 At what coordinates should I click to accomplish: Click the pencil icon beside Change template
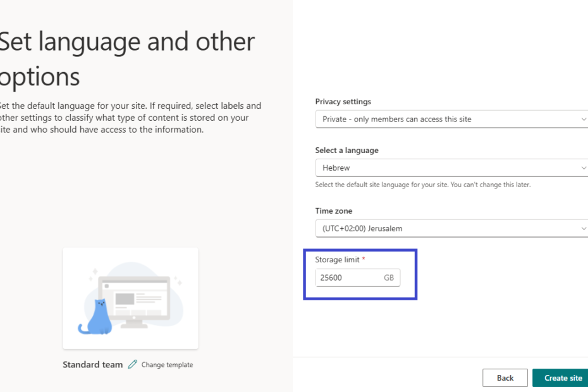(x=132, y=364)
